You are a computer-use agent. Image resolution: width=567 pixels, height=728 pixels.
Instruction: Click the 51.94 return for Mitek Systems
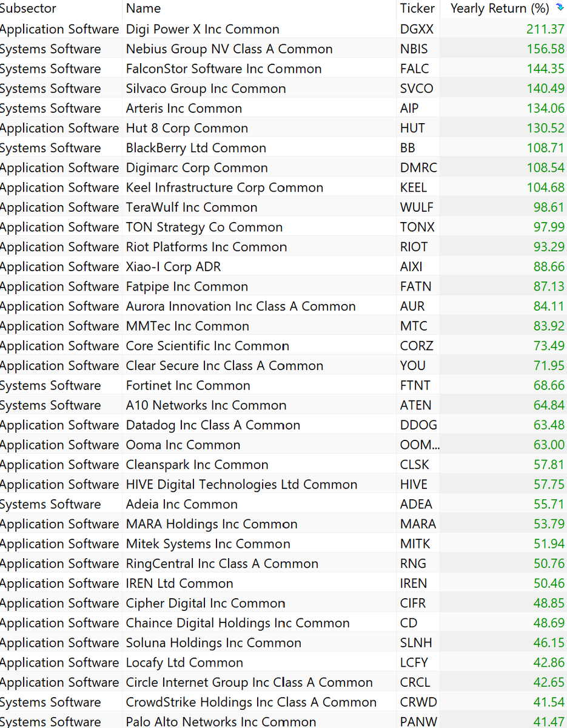549,544
